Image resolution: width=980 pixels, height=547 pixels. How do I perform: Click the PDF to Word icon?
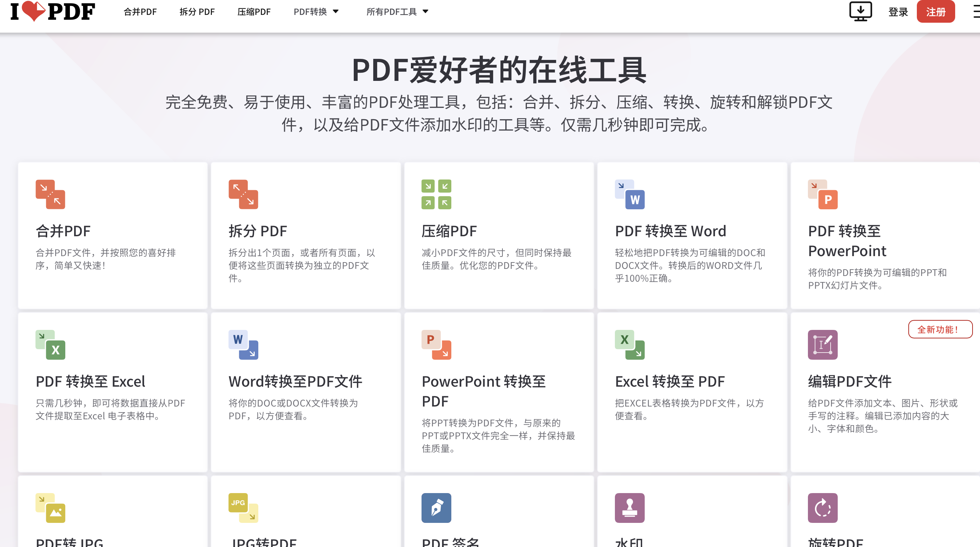[x=629, y=194]
